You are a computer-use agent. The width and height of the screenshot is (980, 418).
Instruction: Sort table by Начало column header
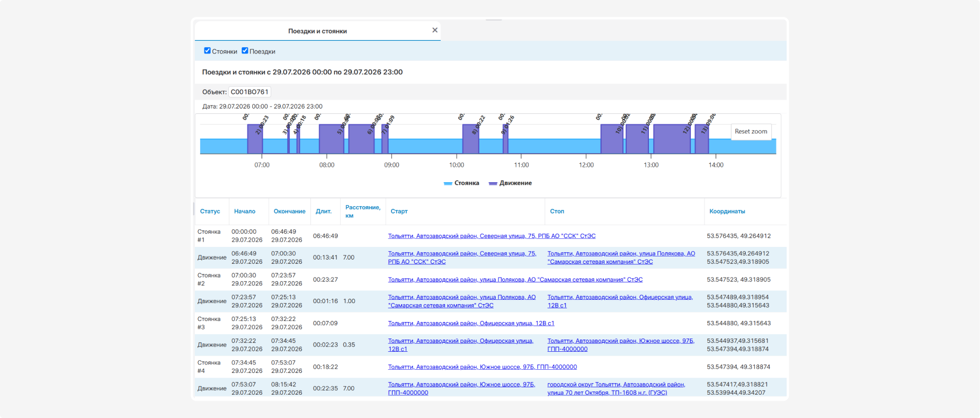click(x=245, y=211)
